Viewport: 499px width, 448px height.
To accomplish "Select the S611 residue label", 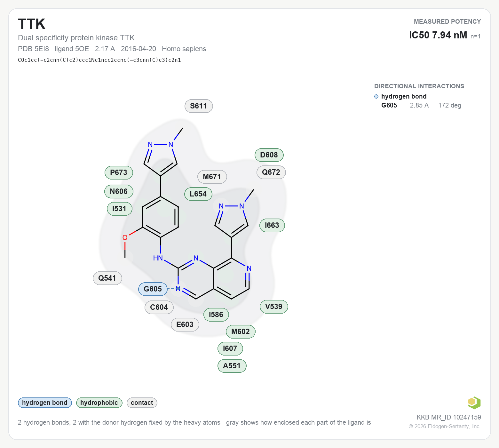I will (x=199, y=106).
